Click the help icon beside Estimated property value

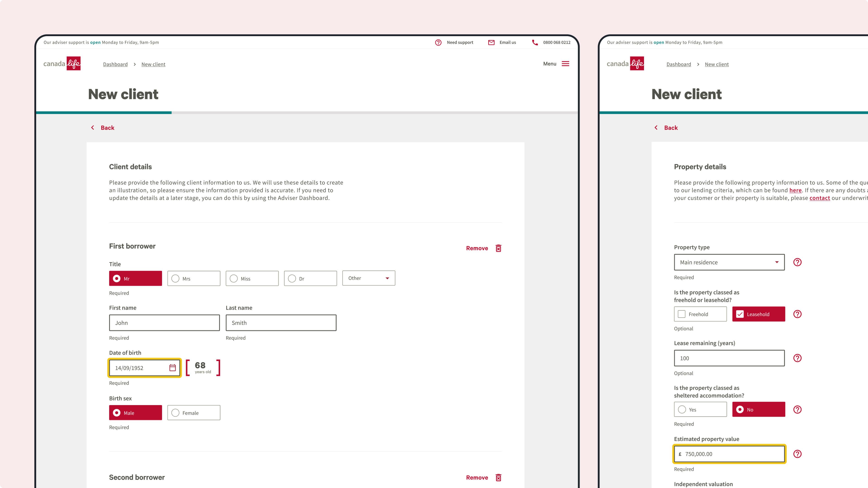[797, 454]
